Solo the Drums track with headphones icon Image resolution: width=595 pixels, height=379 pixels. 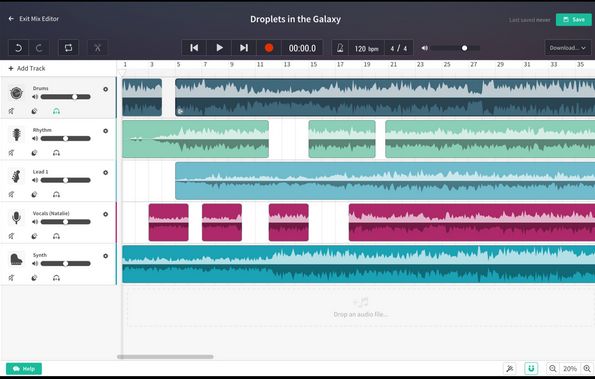56,111
